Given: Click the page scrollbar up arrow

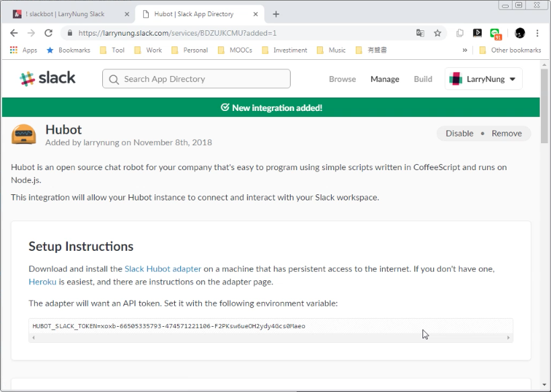Looking at the screenshot, I should 544,65.
